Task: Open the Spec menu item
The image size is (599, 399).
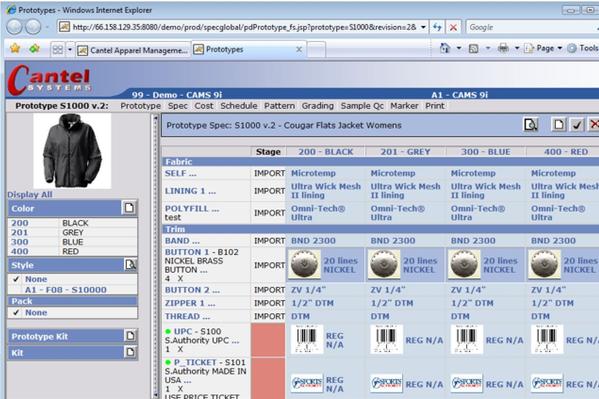Action: pos(178,106)
